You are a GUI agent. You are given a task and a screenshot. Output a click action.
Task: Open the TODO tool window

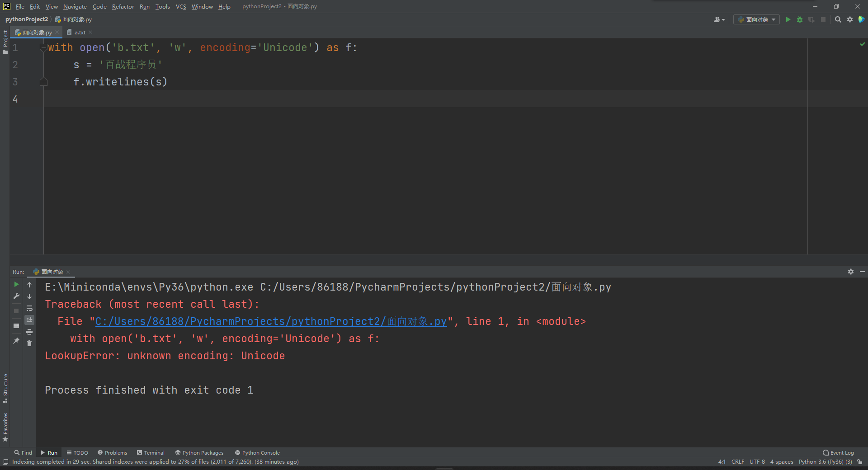pyautogui.click(x=77, y=452)
